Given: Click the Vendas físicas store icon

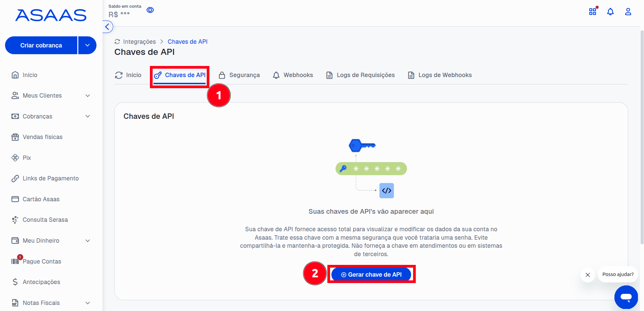Looking at the screenshot, I should click(x=15, y=137).
